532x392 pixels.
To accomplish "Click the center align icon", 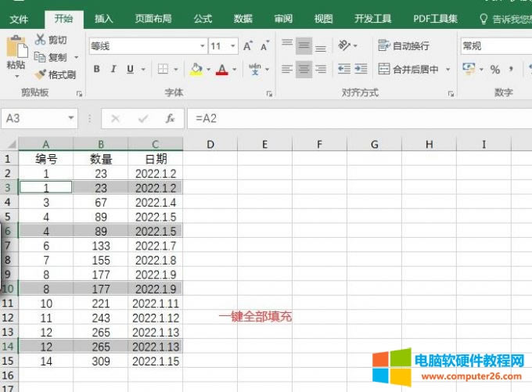I will pos(304,70).
